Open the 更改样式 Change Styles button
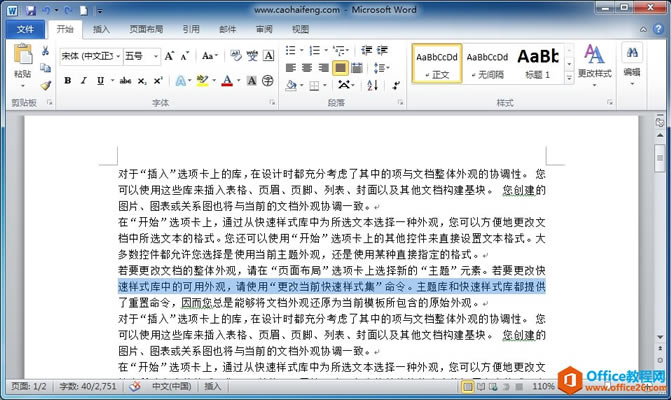671x400 pixels. tap(594, 64)
